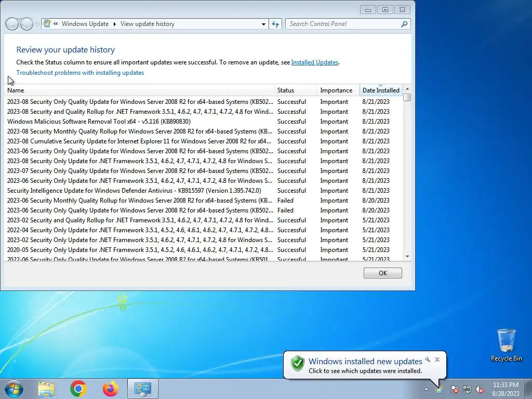Click the muted volume tray icon
The image size is (532, 399).
pos(480,389)
